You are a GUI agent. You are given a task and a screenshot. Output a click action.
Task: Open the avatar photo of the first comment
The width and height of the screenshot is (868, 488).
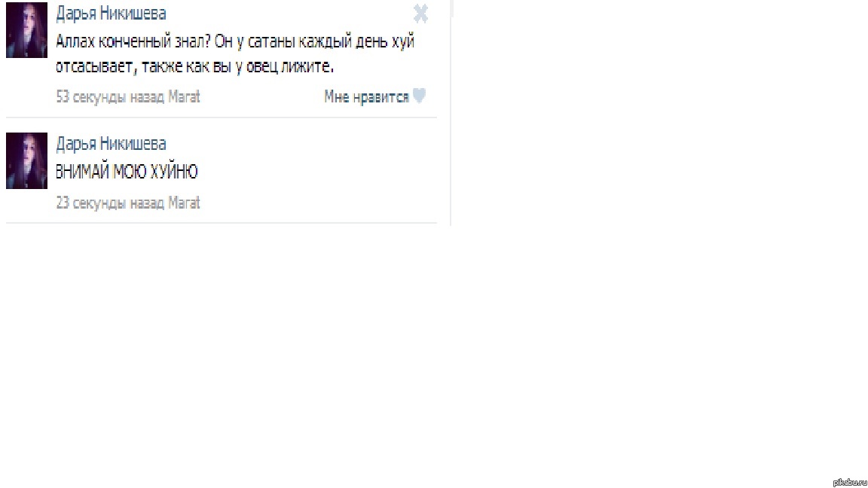click(26, 30)
